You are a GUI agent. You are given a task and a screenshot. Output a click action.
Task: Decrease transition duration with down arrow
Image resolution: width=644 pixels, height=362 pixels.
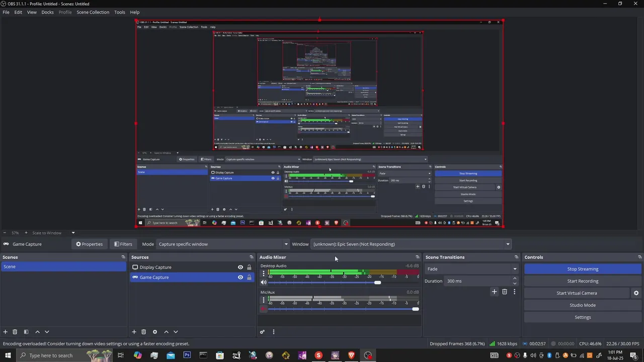coord(515,284)
